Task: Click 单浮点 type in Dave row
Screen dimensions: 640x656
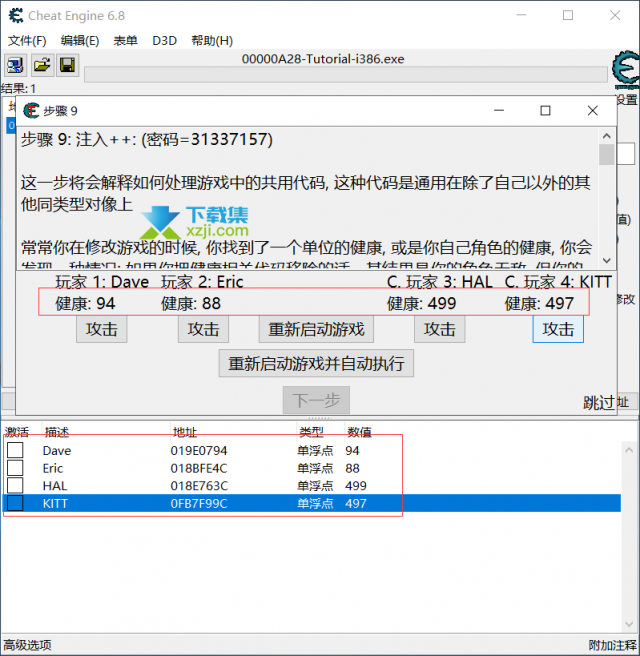Action: (315, 451)
